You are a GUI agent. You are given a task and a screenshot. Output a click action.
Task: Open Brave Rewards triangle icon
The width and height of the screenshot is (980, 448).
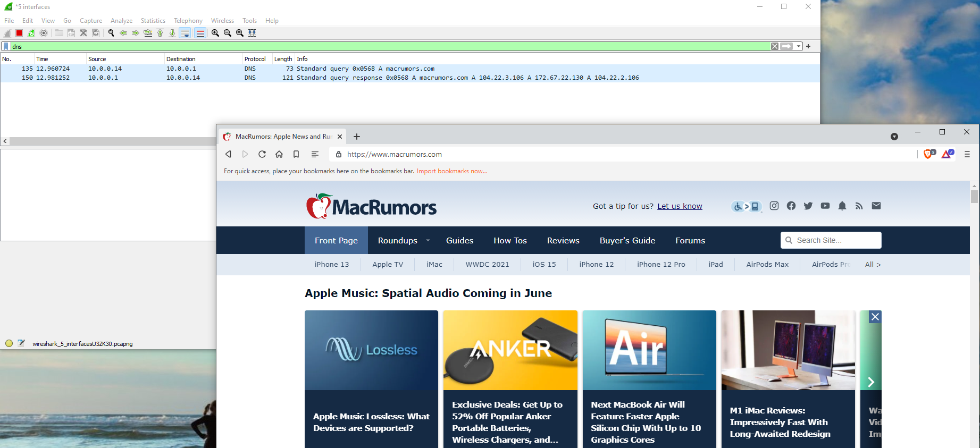pyautogui.click(x=947, y=154)
